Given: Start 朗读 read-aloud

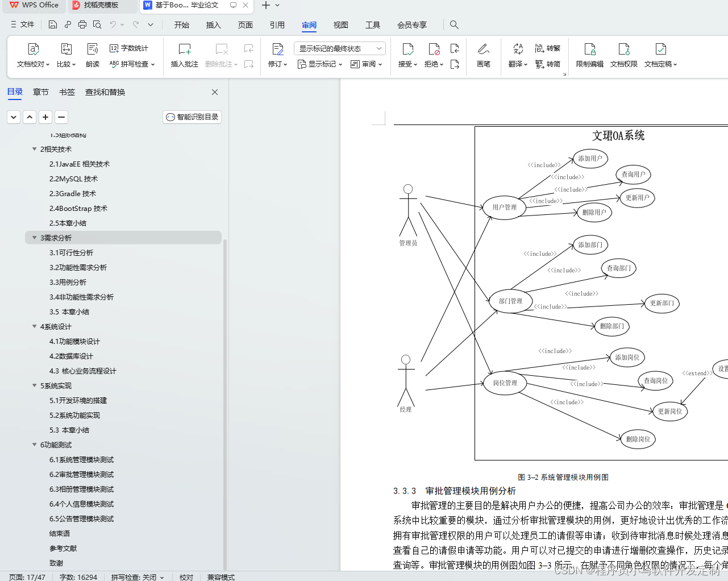Looking at the screenshot, I should coord(92,56).
